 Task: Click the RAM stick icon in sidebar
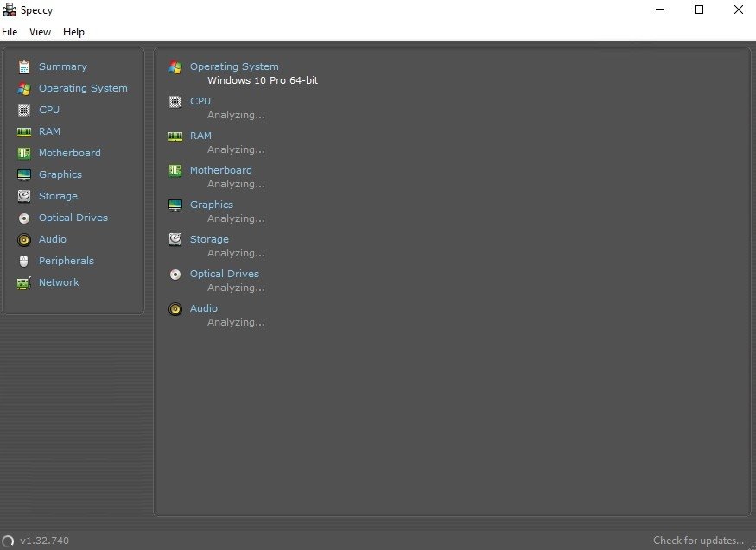coord(23,131)
